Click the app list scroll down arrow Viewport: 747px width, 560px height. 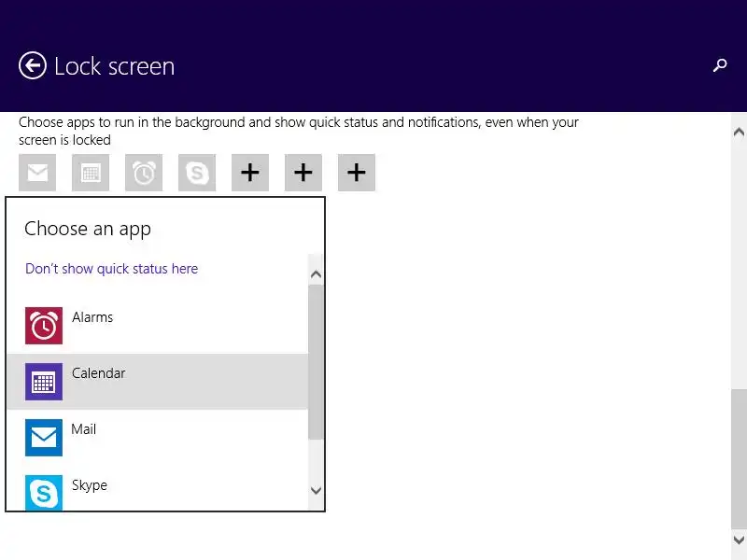click(316, 490)
